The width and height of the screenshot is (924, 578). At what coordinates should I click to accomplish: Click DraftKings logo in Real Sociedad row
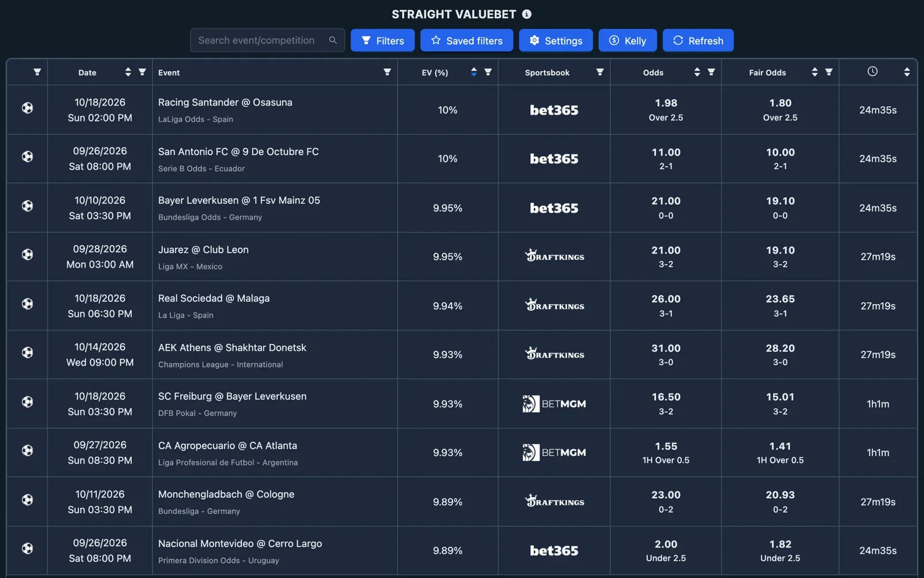click(554, 305)
